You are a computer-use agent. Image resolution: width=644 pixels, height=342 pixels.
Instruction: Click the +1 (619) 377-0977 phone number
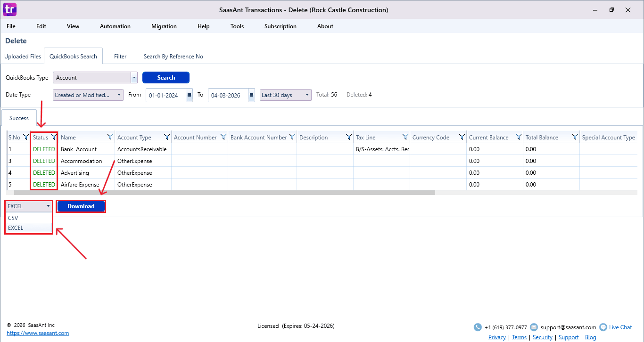[506, 327]
